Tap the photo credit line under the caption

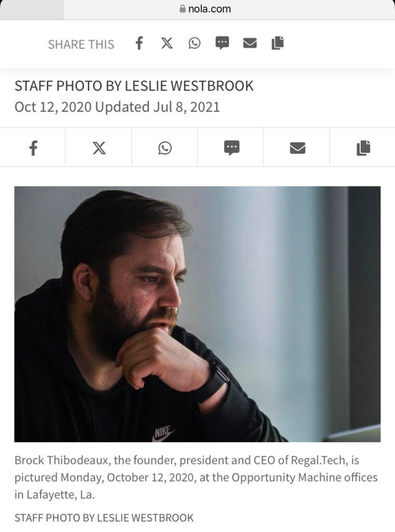(x=104, y=518)
